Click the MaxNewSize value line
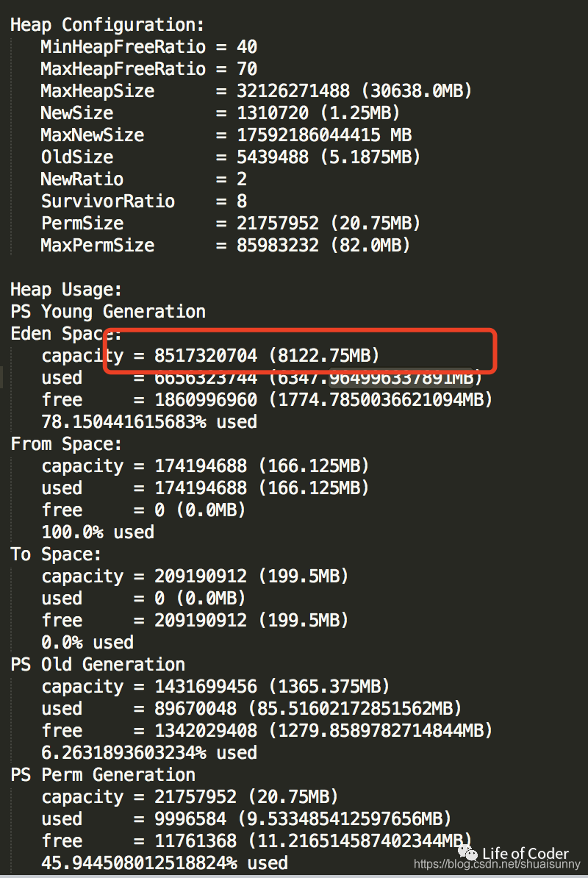This screenshot has height=878, width=588. (226, 135)
